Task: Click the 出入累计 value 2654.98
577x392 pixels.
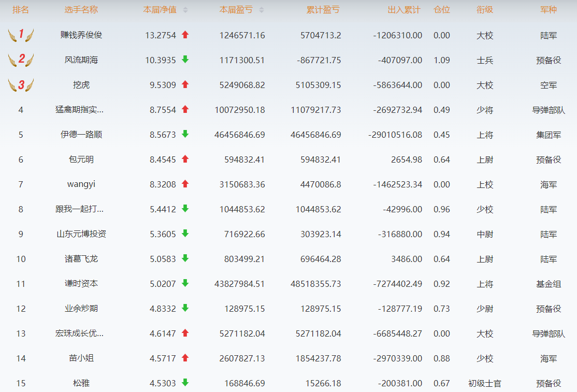Action: (x=406, y=159)
